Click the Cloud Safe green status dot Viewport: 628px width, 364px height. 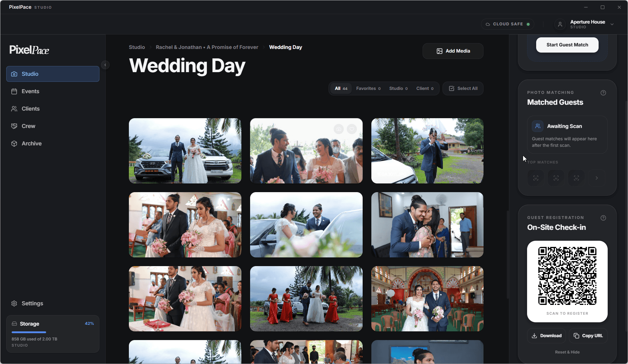click(528, 24)
